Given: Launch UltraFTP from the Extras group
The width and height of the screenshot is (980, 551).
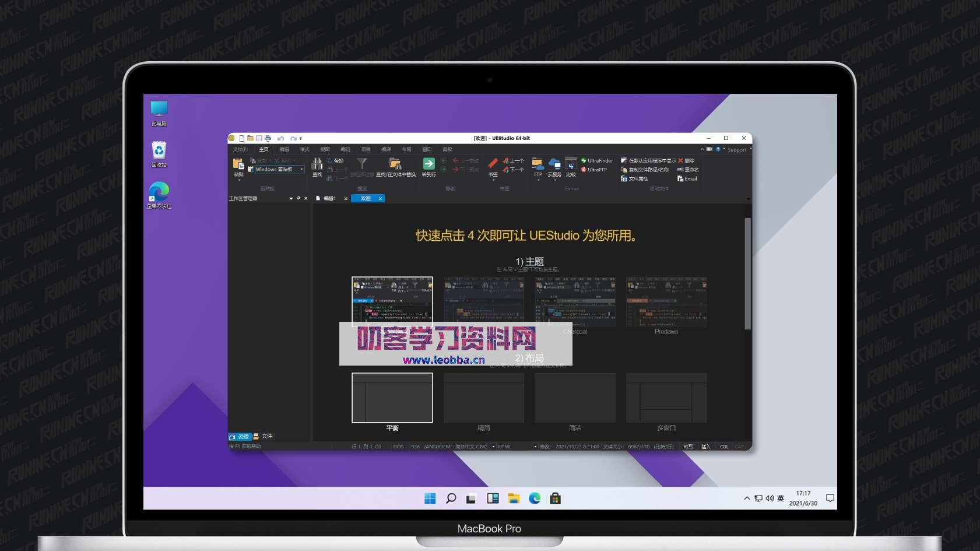Looking at the screenshot, I should coord(594,170).
